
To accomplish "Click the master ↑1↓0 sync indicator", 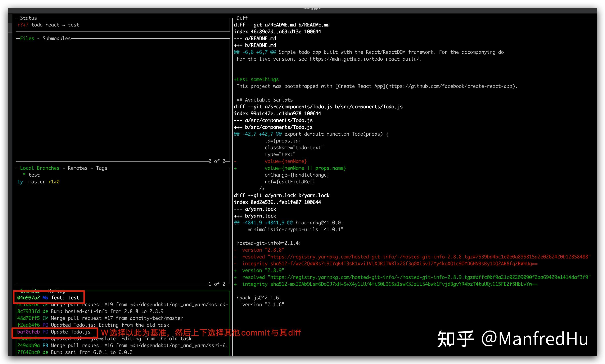I will coord(54,182).
